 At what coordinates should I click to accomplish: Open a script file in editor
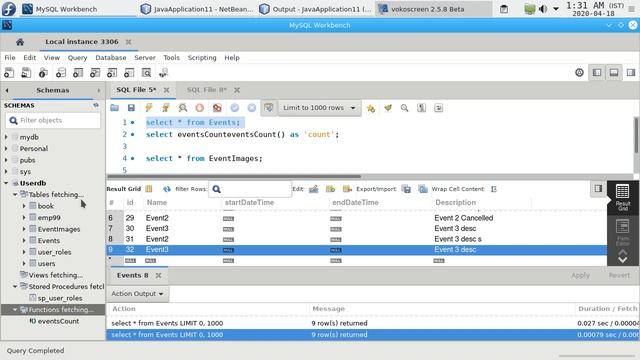click(x=114, y=108)
